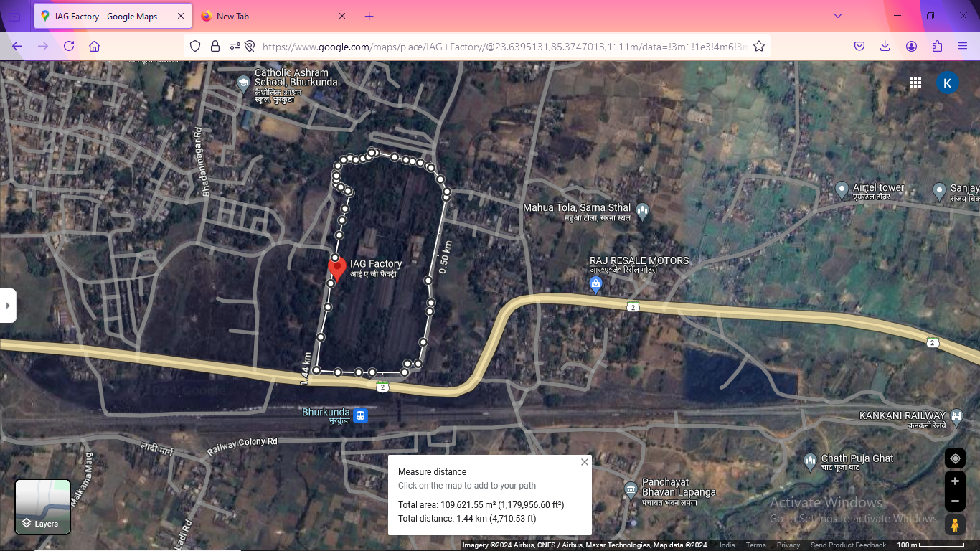
Task: Open the tracking protection shield icon
Action: pos(195,46)
